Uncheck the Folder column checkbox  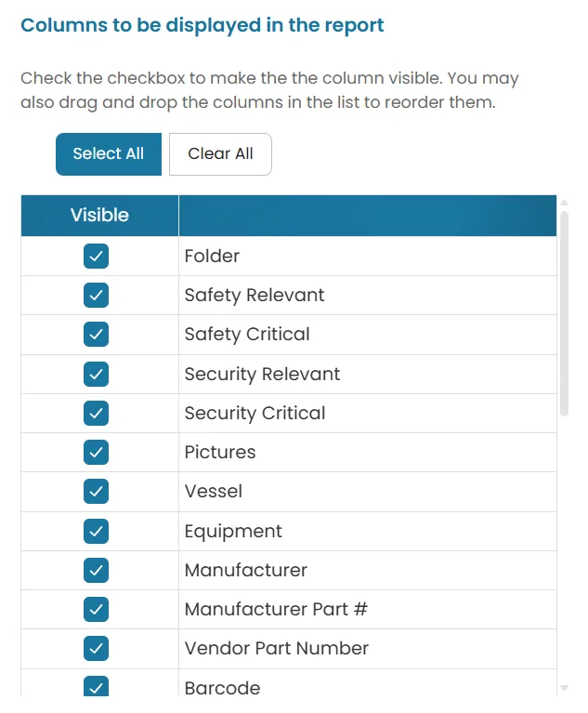coord(96,256)
